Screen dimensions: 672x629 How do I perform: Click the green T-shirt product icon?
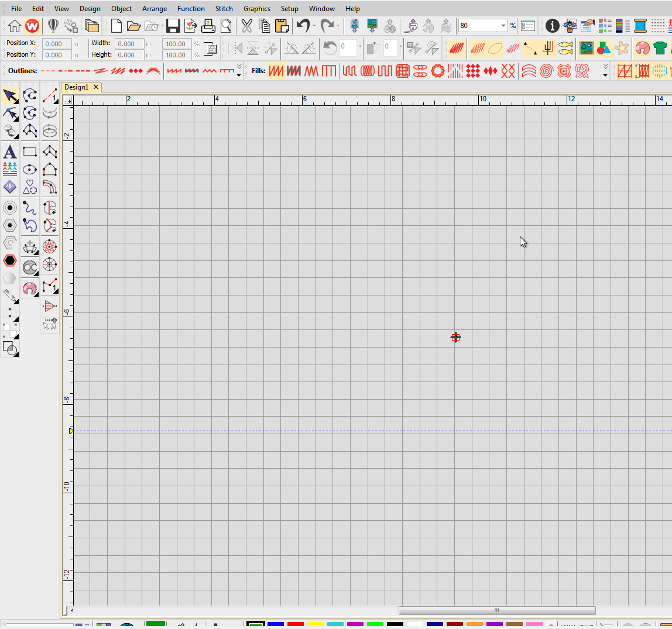[x=660, y=48]
